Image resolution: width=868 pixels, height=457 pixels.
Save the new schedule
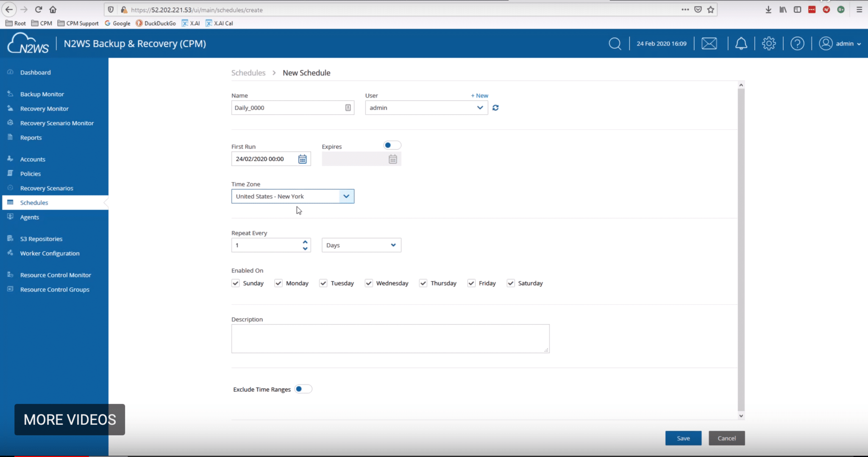pos(683,438)
